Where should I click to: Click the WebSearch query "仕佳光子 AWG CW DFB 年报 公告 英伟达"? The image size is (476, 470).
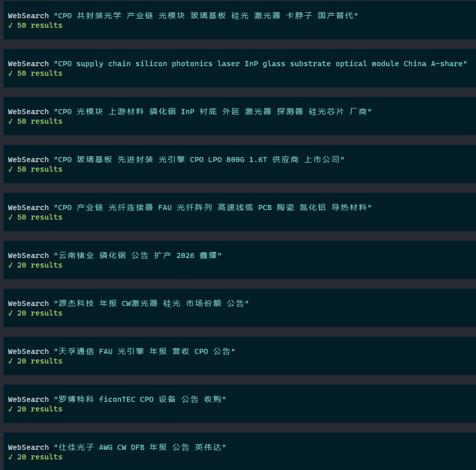click(139, 447)
